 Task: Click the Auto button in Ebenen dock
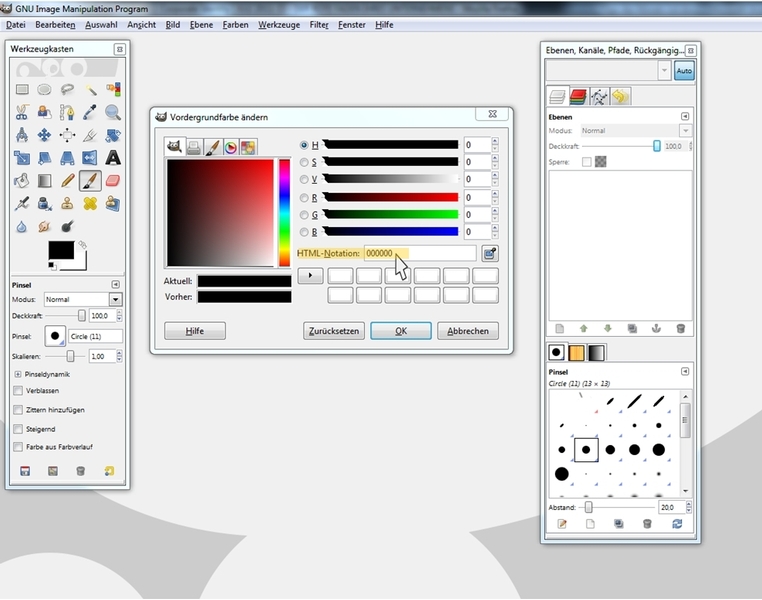(684, 71)
